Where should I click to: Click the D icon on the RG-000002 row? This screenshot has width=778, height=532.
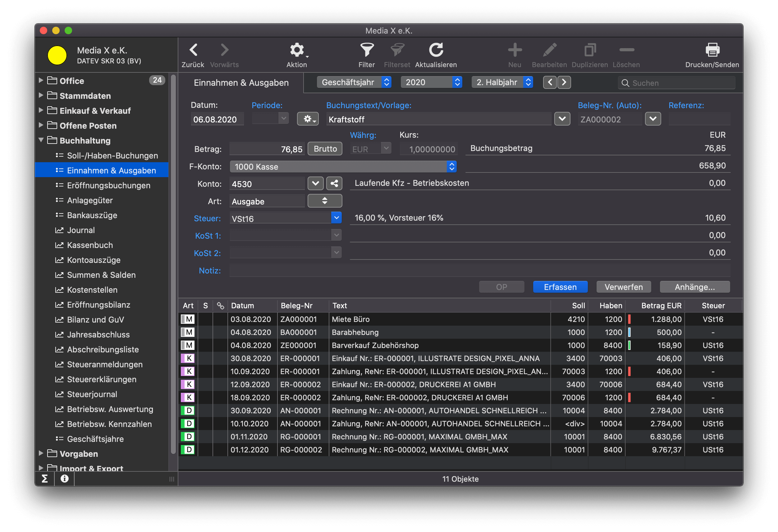[x=187, y=450]
